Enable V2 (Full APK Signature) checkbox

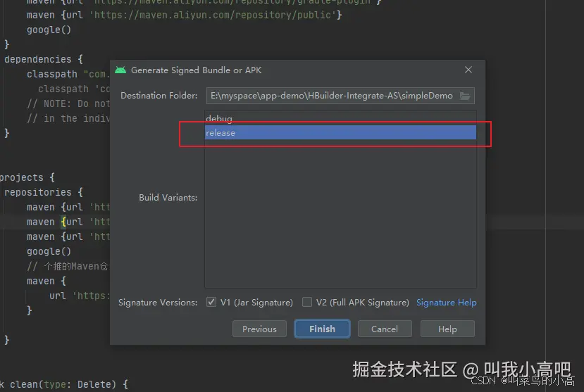tap(307, 302)
